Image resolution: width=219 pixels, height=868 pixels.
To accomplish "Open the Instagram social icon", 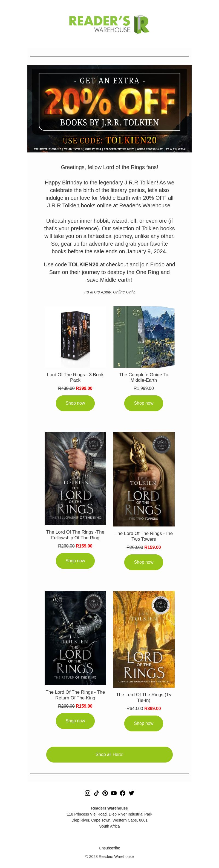I will (x=87, y=793).
